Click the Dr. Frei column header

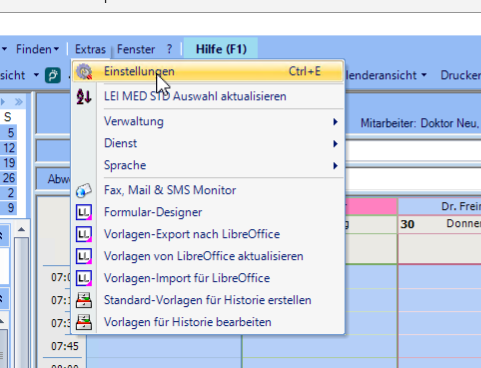(x=439, y=207)
